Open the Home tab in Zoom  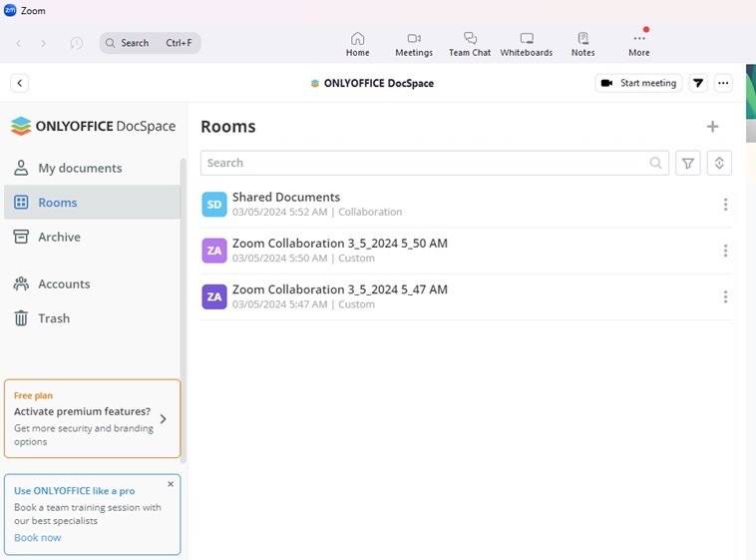point(357,44)
